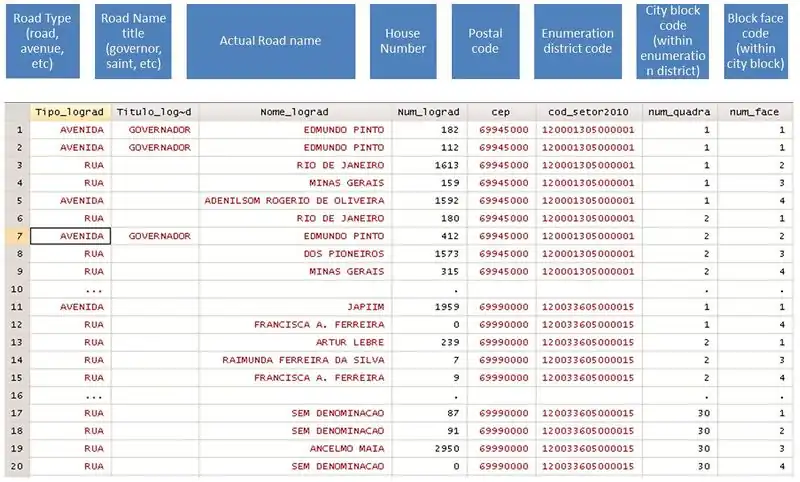
Task: Click the outlined AVENIDA cell in row 7
Action: coord(70,236)
